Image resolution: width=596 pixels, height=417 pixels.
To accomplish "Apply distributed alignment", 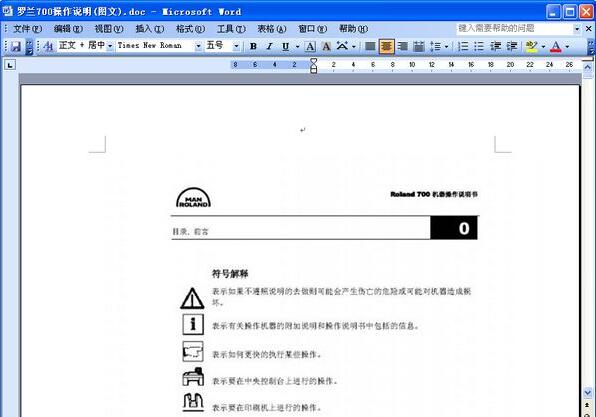I will click(418, 46).
